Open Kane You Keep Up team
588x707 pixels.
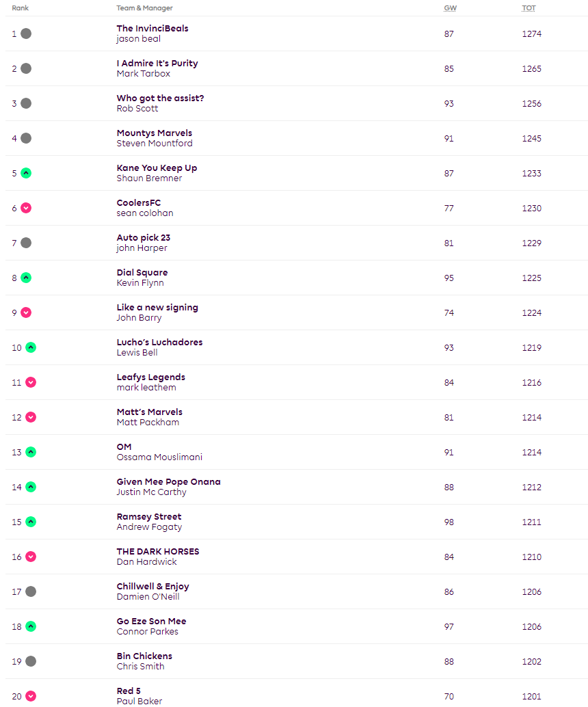tap(157, 168)
